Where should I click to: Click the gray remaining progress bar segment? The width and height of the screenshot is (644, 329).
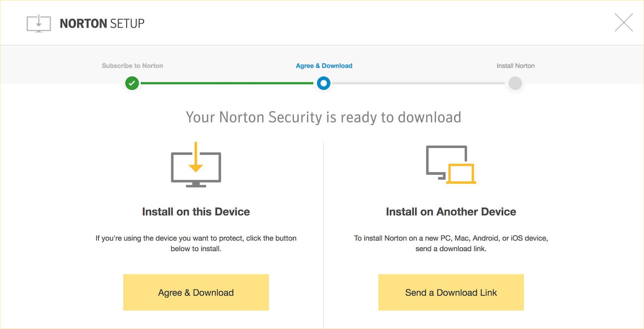(x=419, y=83)
